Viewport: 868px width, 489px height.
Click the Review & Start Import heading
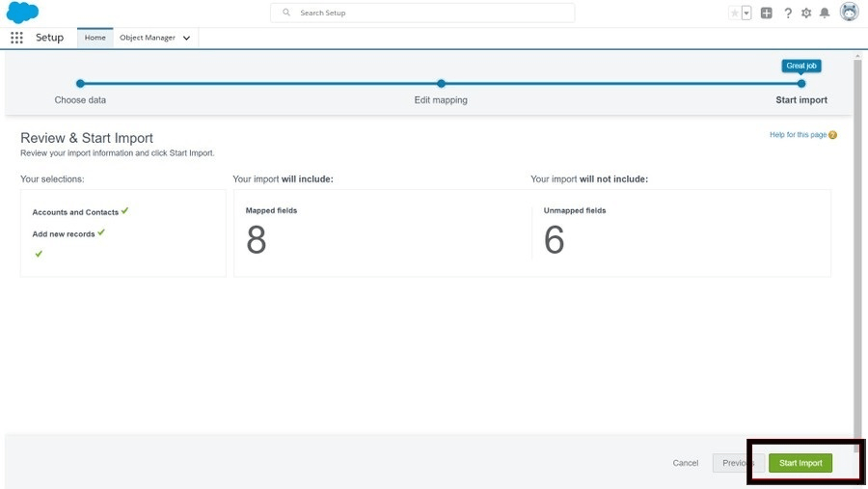[x=87, y=138]
